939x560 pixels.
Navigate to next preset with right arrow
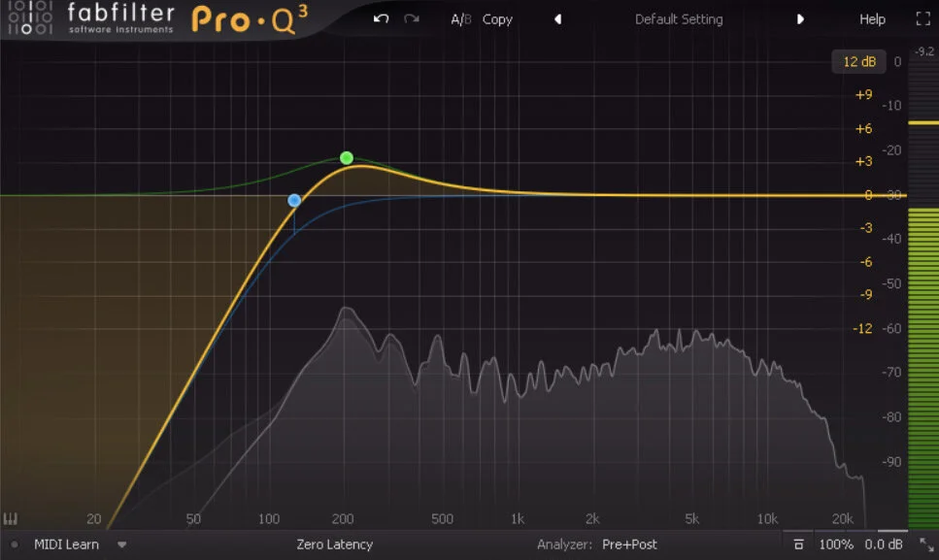coord(800,18)
